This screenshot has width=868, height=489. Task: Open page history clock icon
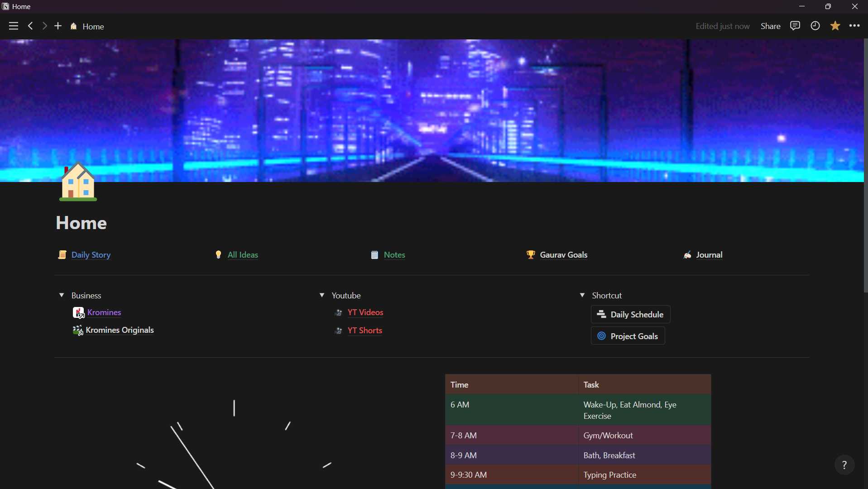click(815, 26)
